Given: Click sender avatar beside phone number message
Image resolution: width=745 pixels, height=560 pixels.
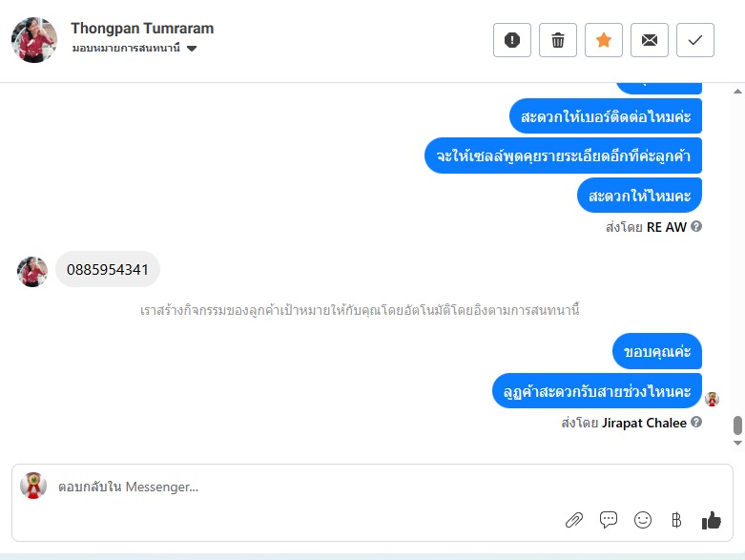Looking at the screenshot, I should click(x=32, y=272).
